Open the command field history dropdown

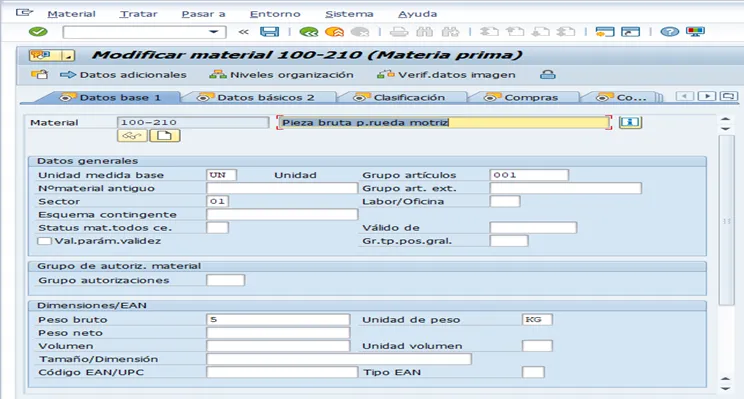[214, 32]
